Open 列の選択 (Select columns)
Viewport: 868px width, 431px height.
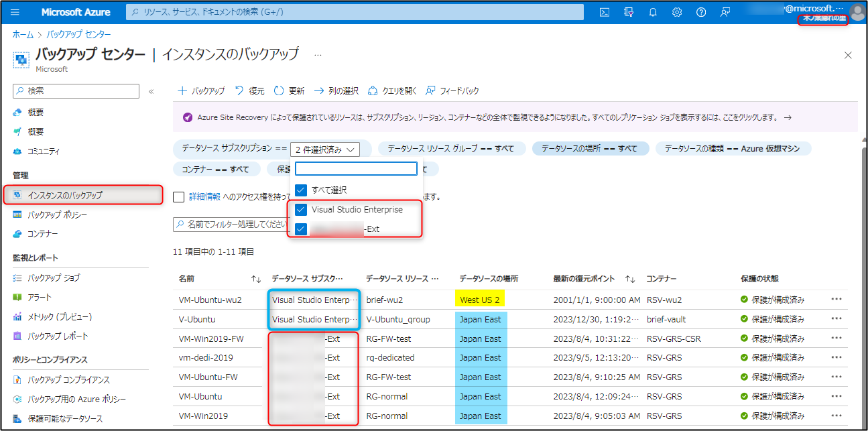point(336,90)
